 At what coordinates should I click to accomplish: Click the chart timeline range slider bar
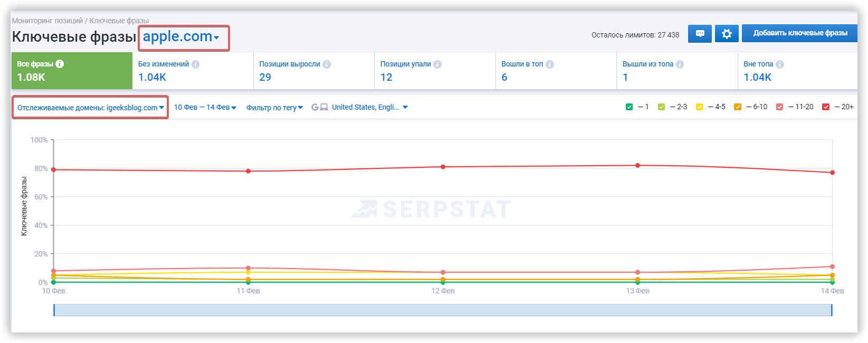coord(443,310)
